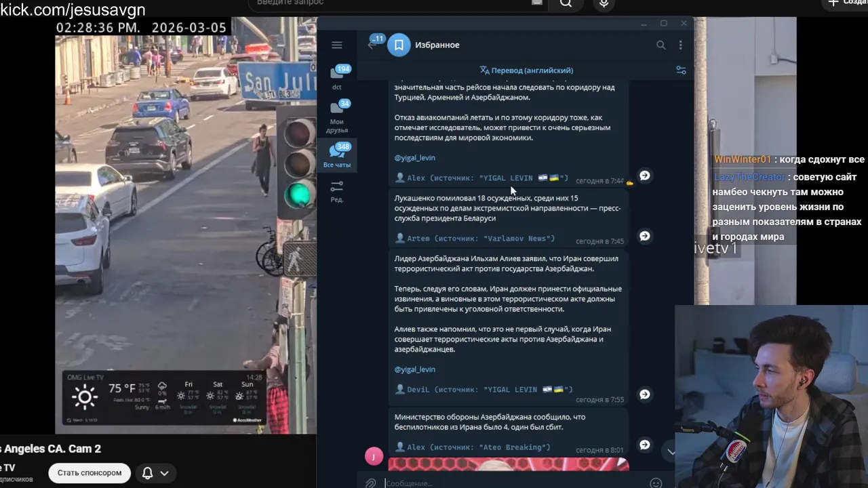Open the Telegram hamburger main menu
868x488 pixels.
coord(337,45)
